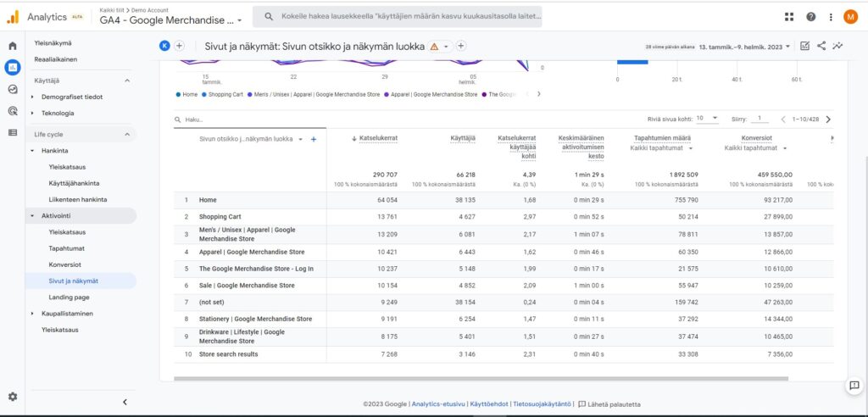Add secondary dimension with plus icon

click(x=314, y=140)
